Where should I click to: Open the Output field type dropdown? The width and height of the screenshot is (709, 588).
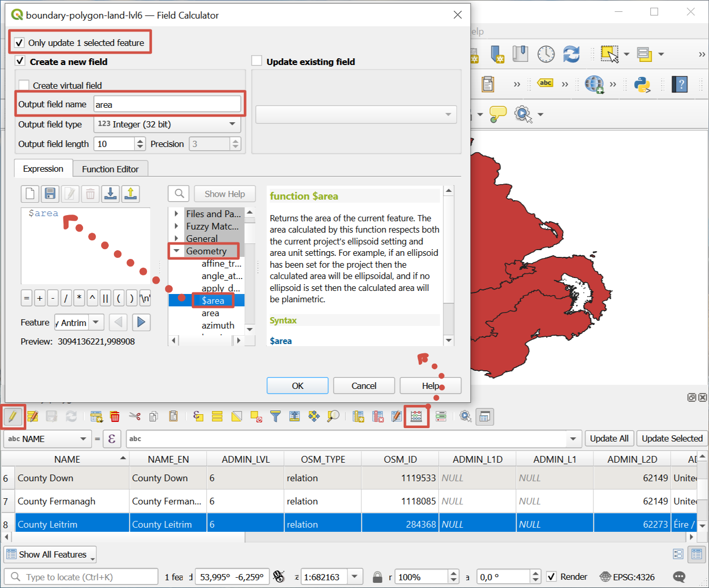[232, 124]
